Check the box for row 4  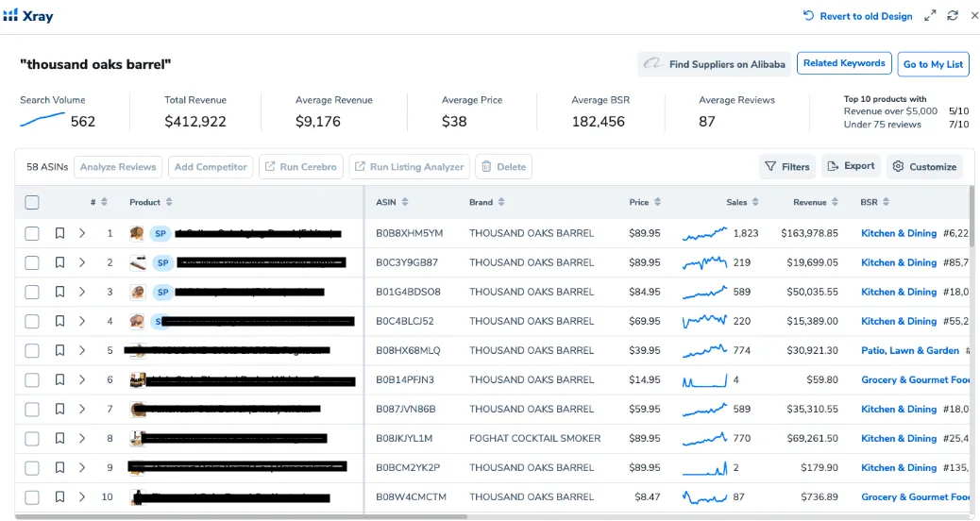coord(32,322)
